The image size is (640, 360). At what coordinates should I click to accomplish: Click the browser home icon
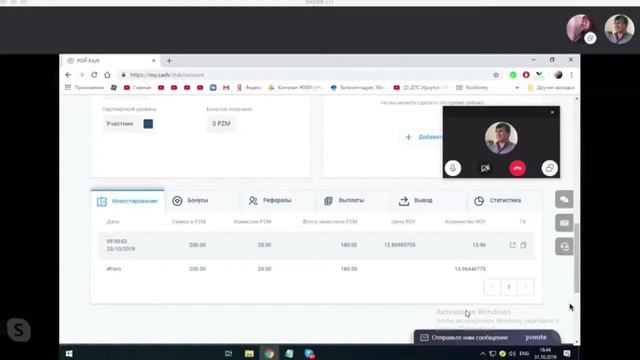107,75
